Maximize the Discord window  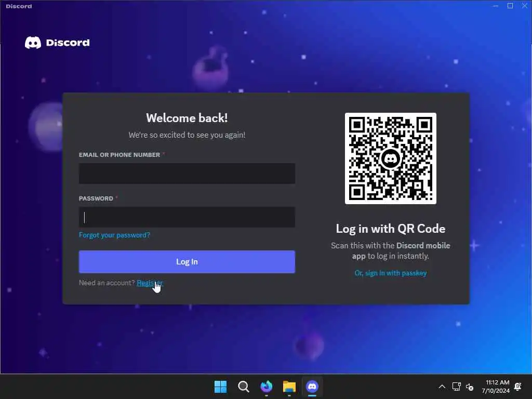point(510,6)
